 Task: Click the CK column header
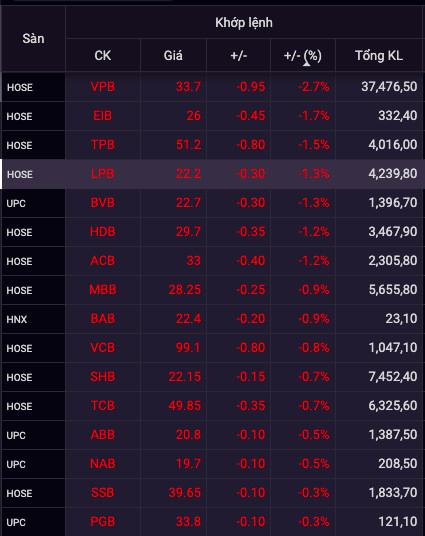103,55
